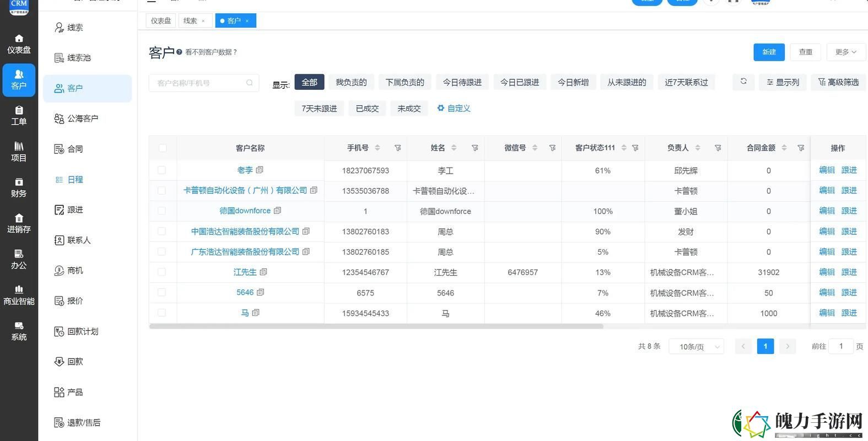Viewport: 868px width, 441px height.
Task: Go to next page arrow in pagination
Action: pos(788,346)
